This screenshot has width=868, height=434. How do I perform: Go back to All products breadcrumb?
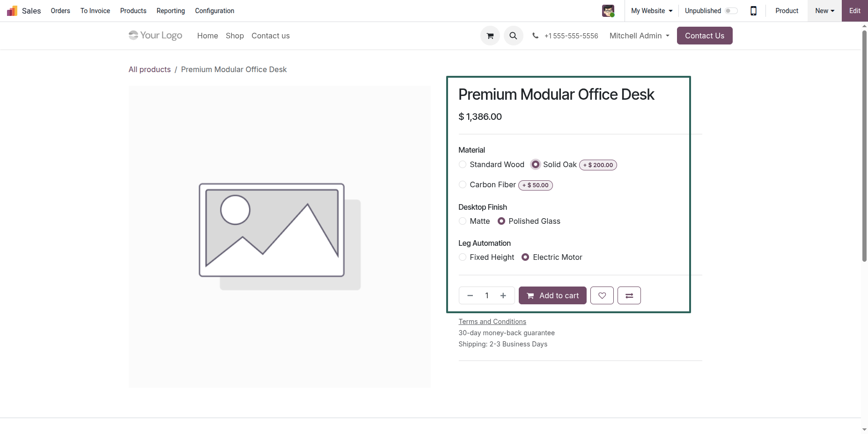tap(150, 69)
